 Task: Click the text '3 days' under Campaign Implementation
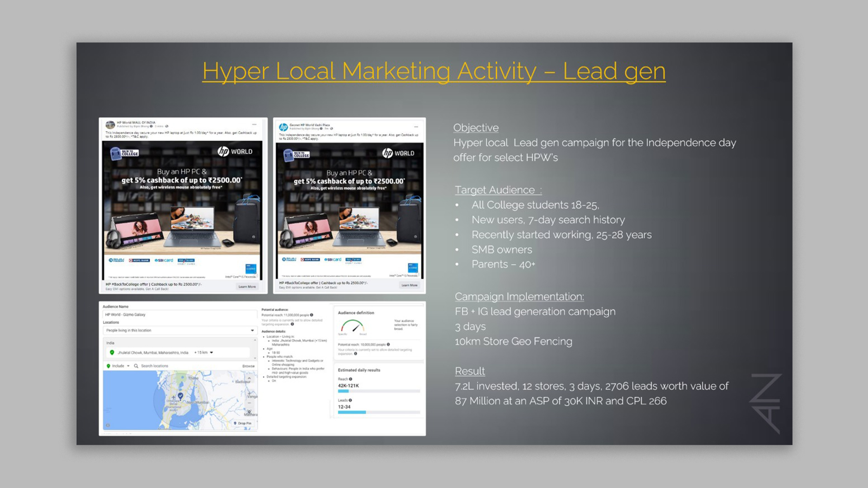[470, 327]
